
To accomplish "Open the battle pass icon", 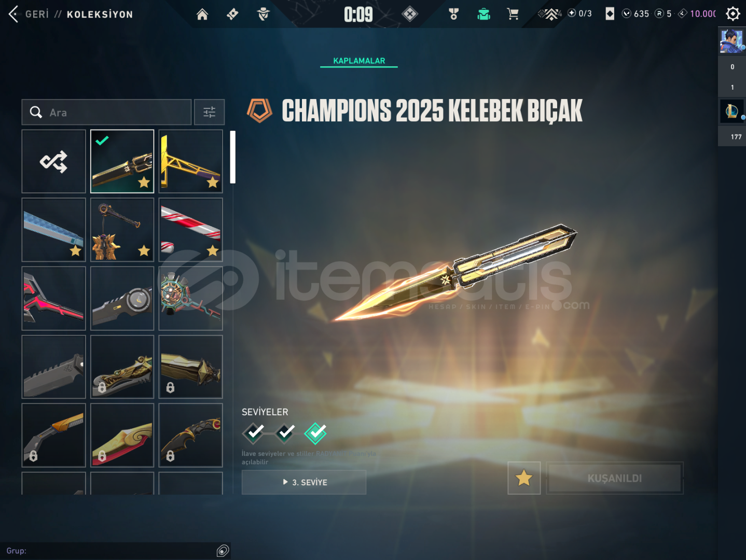I will point(232,14).
